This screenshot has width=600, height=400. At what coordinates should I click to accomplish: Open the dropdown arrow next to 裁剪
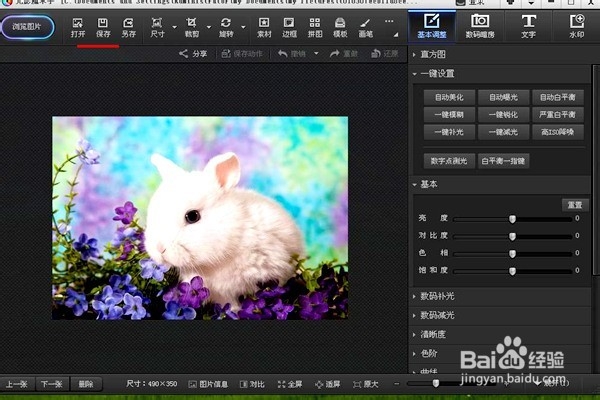tap(209, 27)
